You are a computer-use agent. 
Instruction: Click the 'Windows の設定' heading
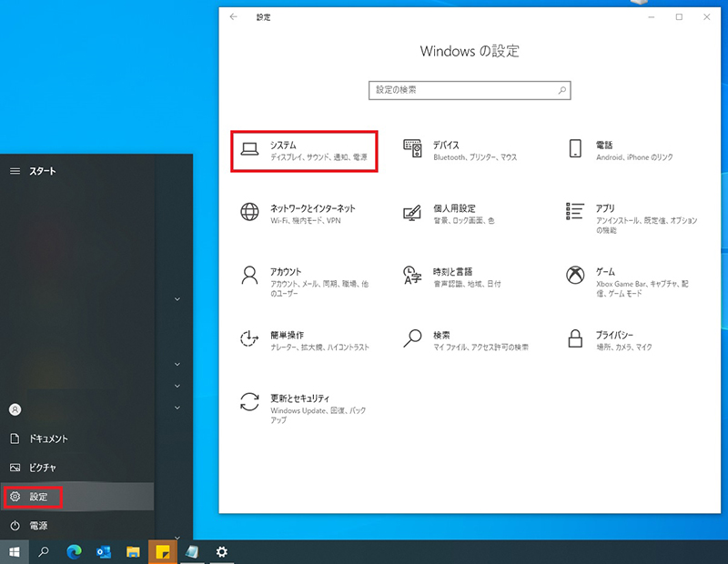(470, 51)
